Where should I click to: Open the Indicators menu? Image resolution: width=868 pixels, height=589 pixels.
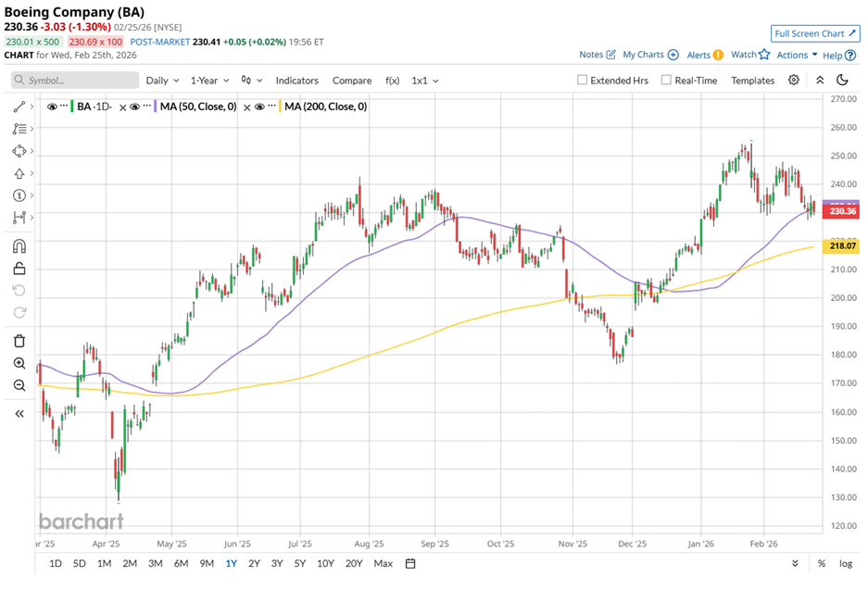click(x=296, y=81)
